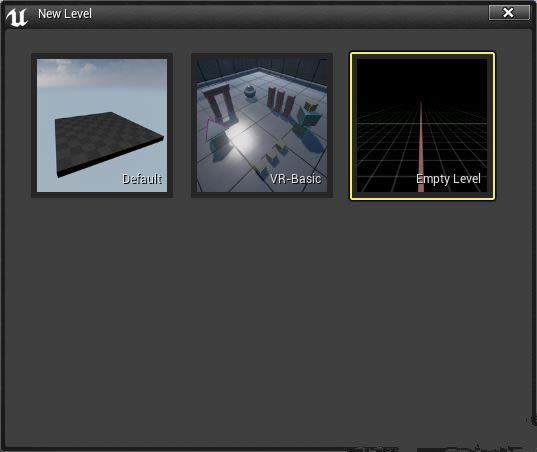Click the title bar next to New Level
Screen dimensions: 537x452
click(288, 14)
